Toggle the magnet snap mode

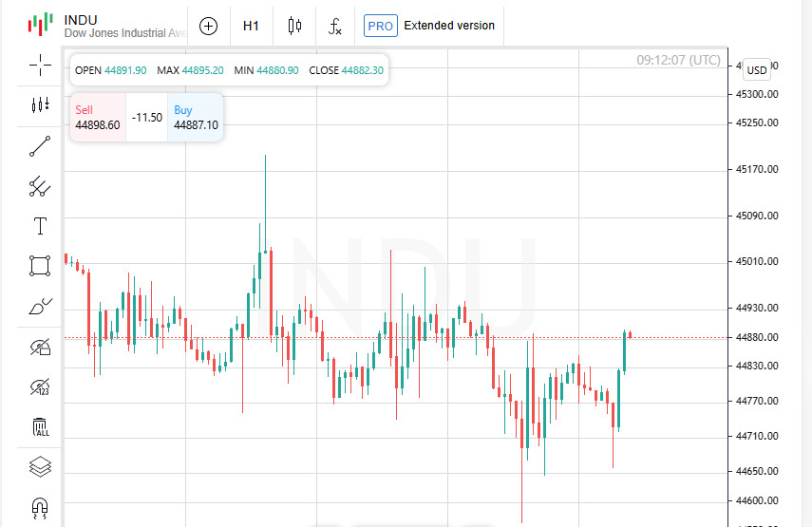pos(40,507)
